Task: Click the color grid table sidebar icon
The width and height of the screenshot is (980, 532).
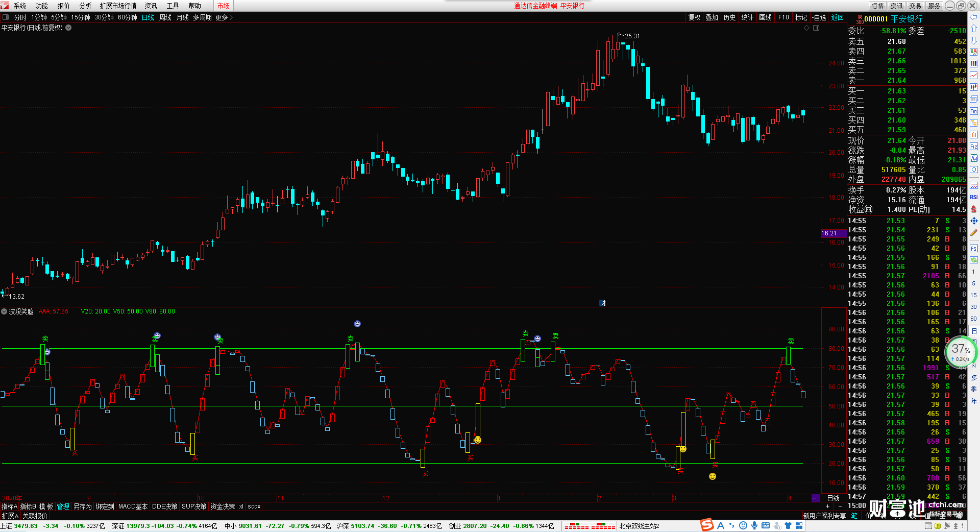Action: [x=973, y=64]
